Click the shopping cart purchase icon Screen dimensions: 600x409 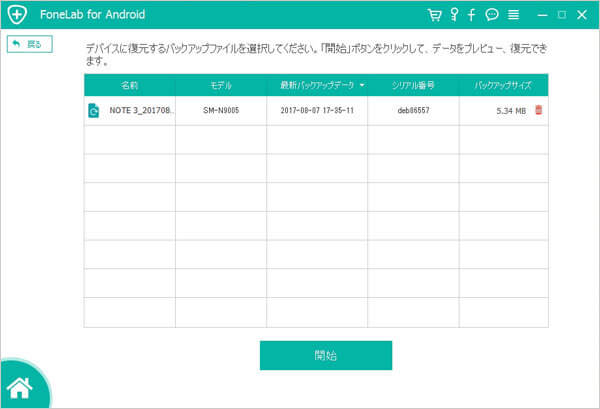click(x=434, y=15)
